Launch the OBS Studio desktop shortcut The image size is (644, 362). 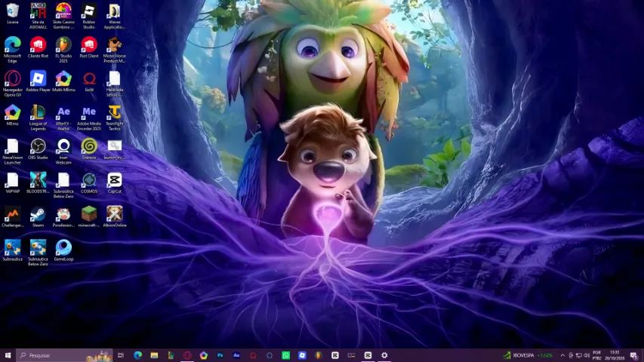pos(38,149)
